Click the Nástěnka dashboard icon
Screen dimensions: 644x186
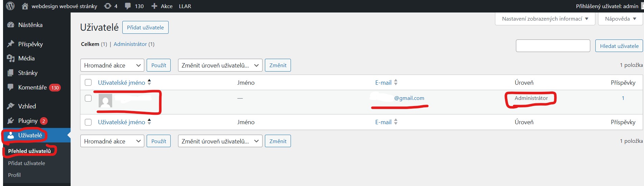(x=11, y=25)
